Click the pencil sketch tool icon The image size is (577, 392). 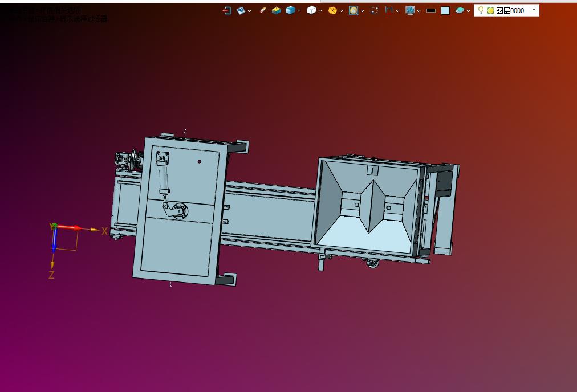(262, 10)
